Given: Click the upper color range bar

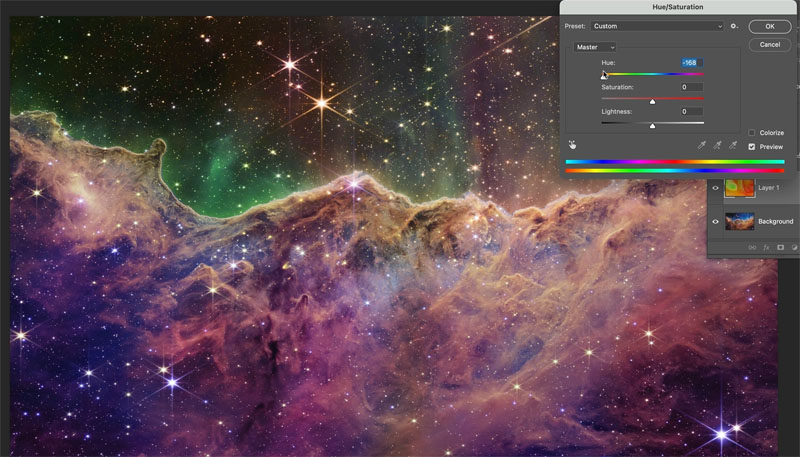Looking at the screenshot, I should (x=674, y=162).
